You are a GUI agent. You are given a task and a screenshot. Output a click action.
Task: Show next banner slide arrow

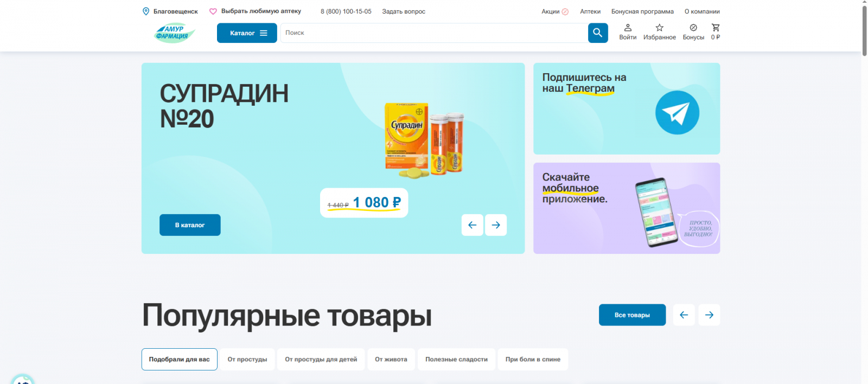[496, 225]
